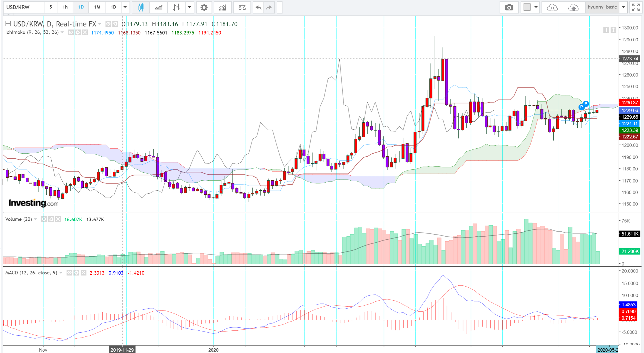Switch to the line chart style icon
This screenshot has width=644, height=353.
point(159,7)
